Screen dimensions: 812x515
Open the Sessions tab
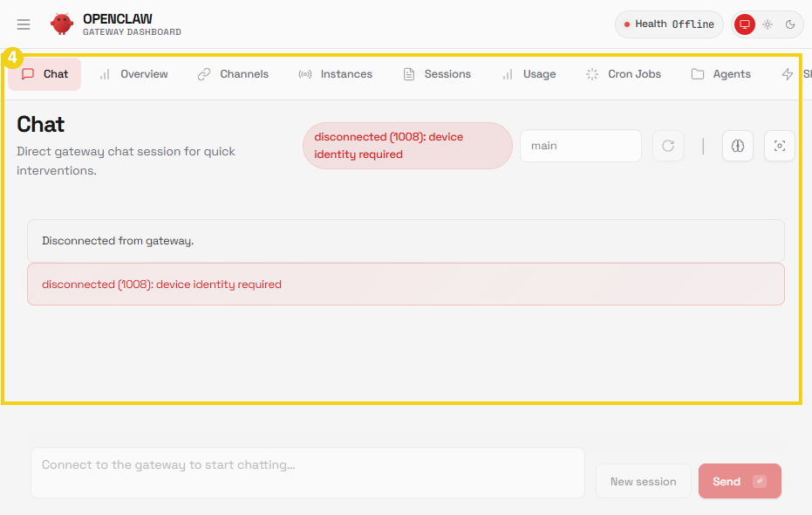(x=436, y=74)
